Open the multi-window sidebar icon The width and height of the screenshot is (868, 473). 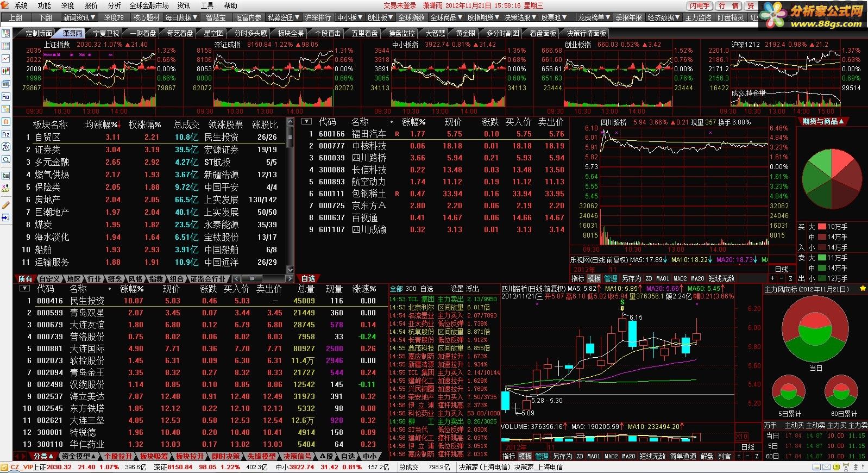coord(6,84)
